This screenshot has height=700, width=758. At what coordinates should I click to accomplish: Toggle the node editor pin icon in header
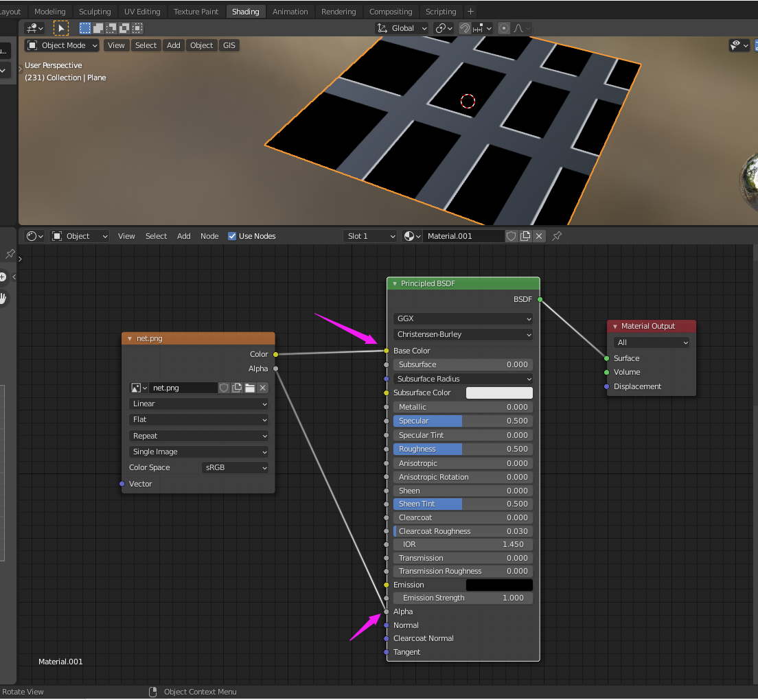point(557,236)
